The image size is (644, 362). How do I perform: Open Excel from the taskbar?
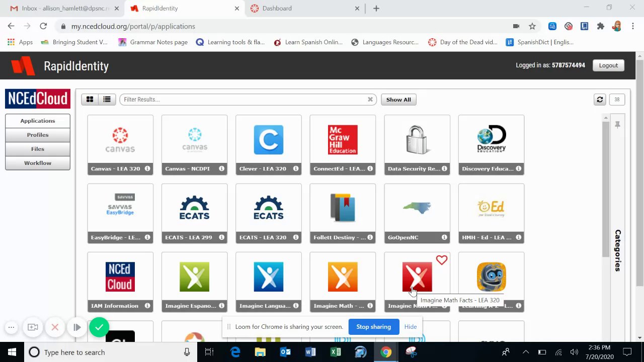coord(336,352)
